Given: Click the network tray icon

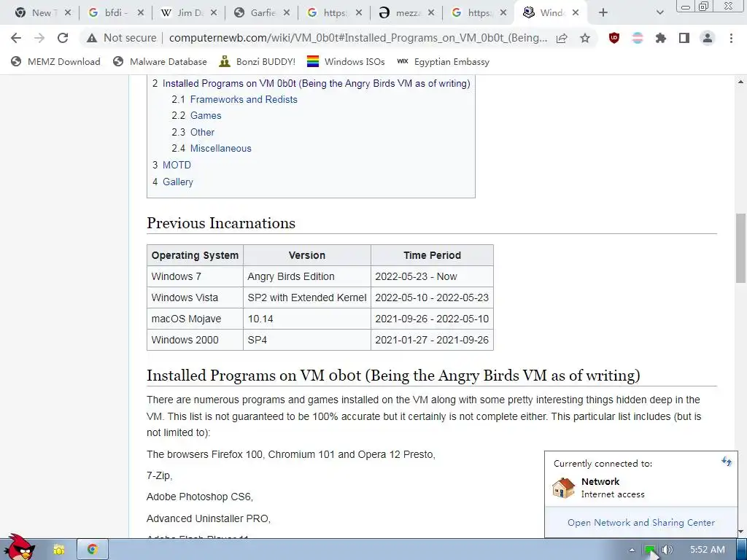Looking at the screenshot, I should [650, 550].
